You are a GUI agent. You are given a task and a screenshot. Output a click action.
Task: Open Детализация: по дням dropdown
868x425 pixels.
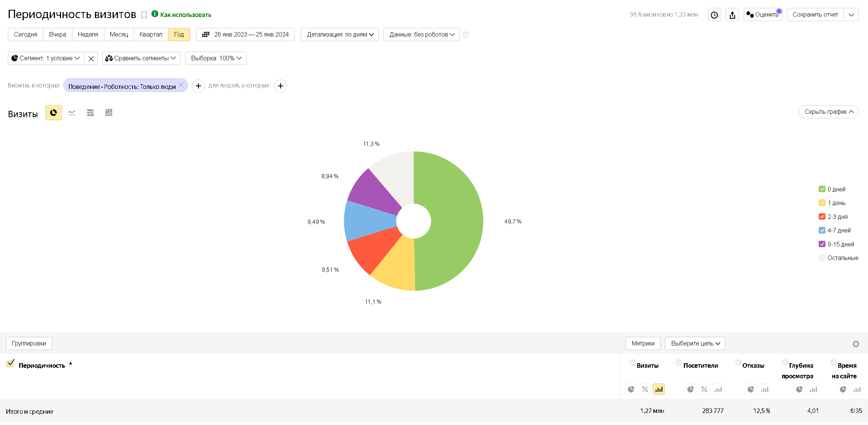coord(340,35)
